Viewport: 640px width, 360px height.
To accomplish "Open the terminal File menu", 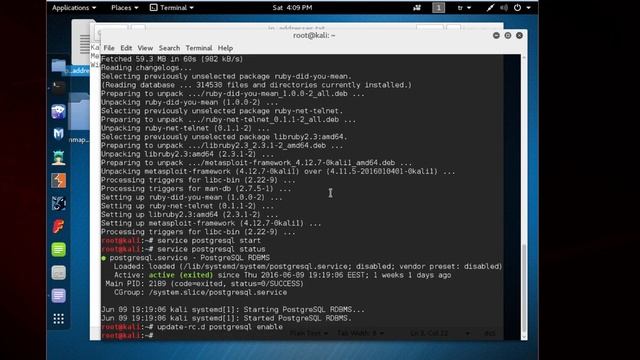I will click(109, 48).
